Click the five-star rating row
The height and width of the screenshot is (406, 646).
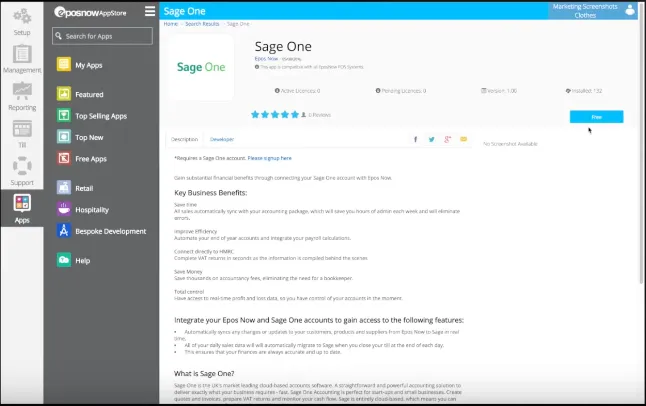(x=275, y=115)
